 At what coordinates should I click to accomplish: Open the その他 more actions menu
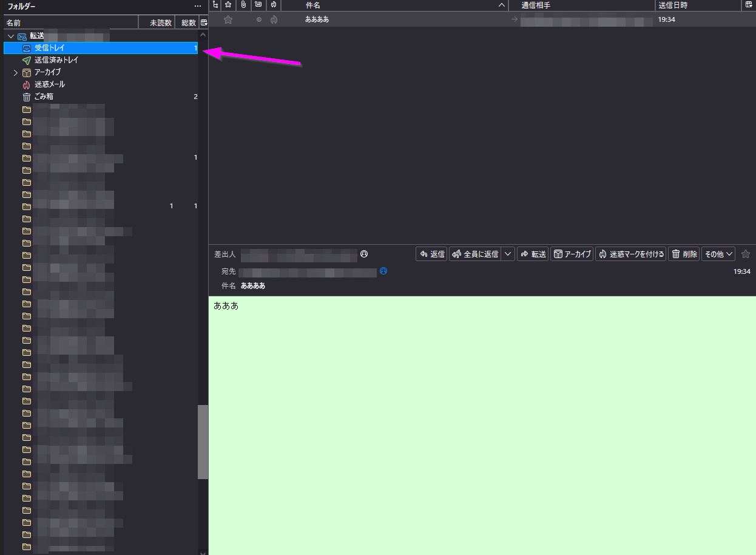718,254
